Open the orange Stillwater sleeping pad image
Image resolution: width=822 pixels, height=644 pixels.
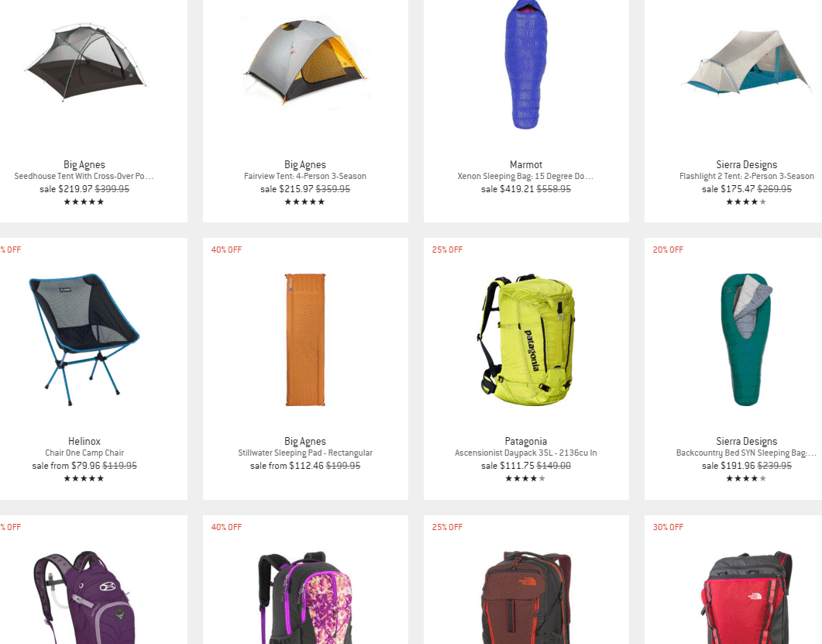click(305, 339)
